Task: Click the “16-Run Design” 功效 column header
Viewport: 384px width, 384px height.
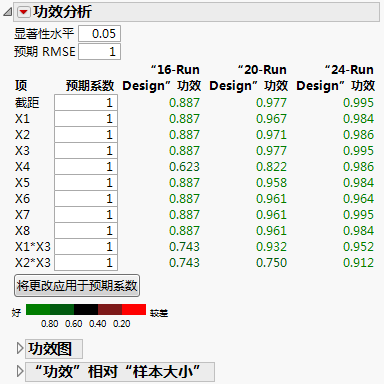Action: click(x=162, y=78)
